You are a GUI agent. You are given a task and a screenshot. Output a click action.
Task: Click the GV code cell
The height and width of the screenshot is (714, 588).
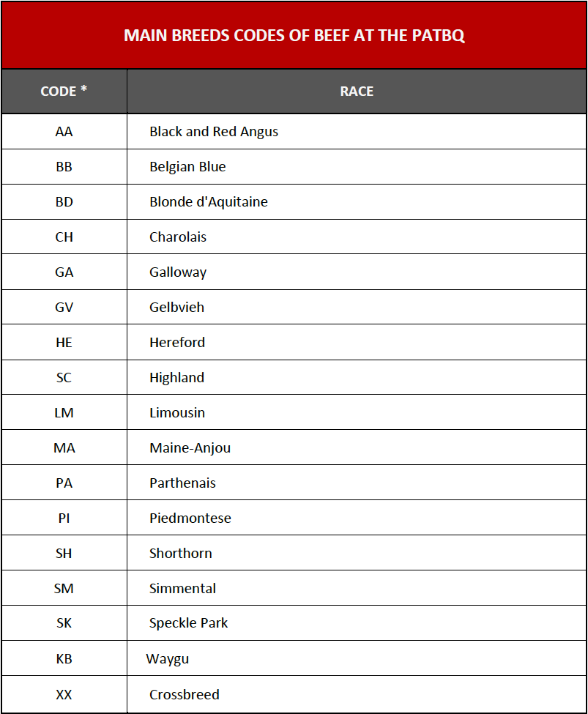coord(64,308)
